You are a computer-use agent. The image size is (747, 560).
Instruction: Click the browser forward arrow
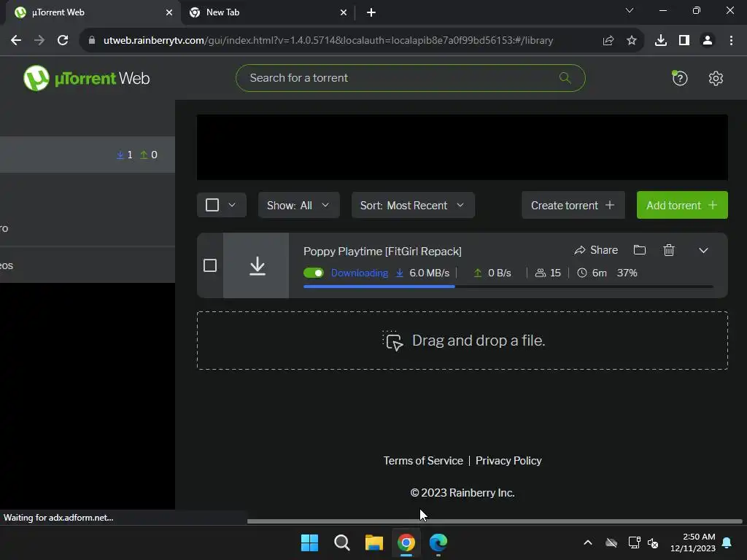pyautogui.click(x=39, y=41)
